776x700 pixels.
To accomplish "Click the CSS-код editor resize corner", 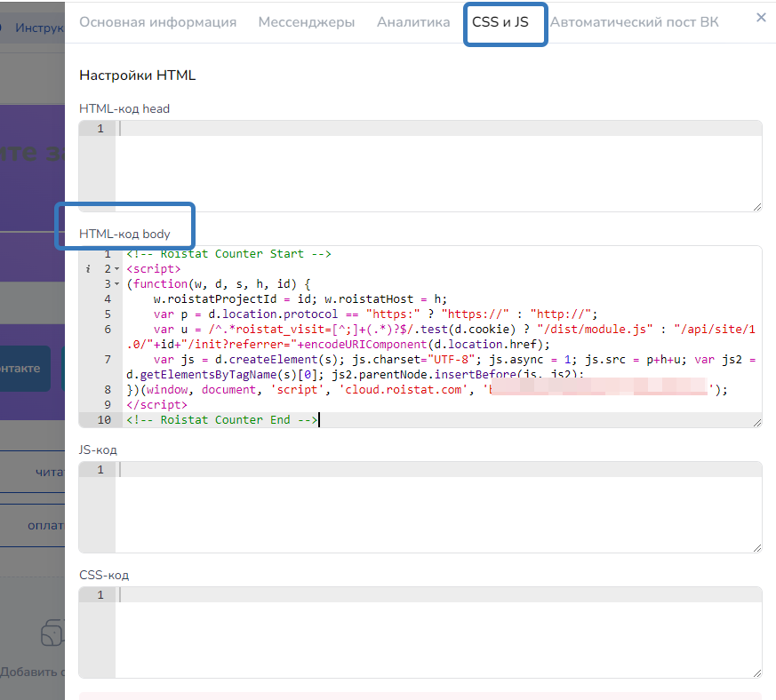I will pos(756,672).
